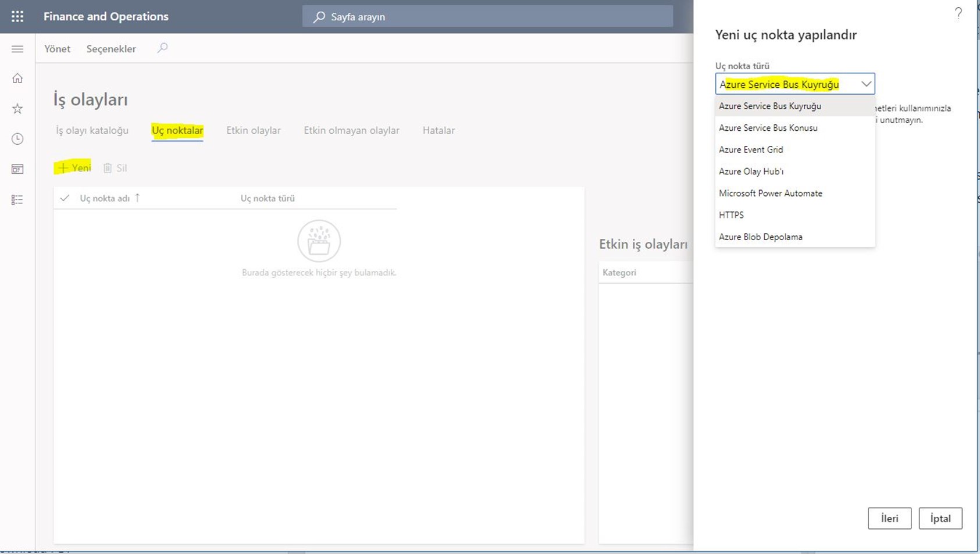Select Azure Service Bus Konusu option

tap(795, 128)
